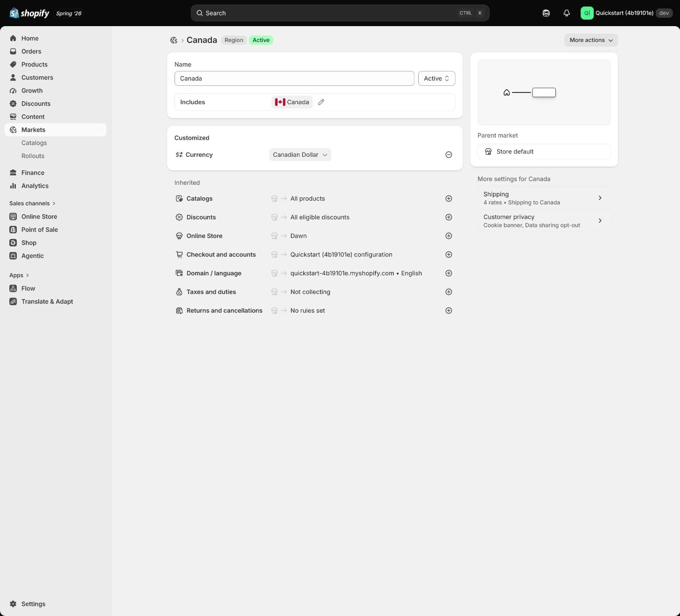680x616 pixels.
Task: Open the Catalogs inherited setting row
Action: [x=315, y=198]
